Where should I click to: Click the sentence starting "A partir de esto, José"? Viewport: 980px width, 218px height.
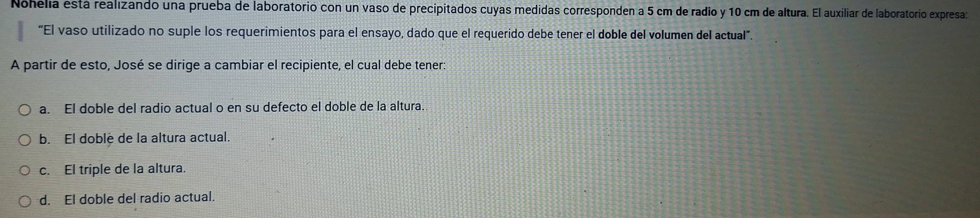coord(228,65)
